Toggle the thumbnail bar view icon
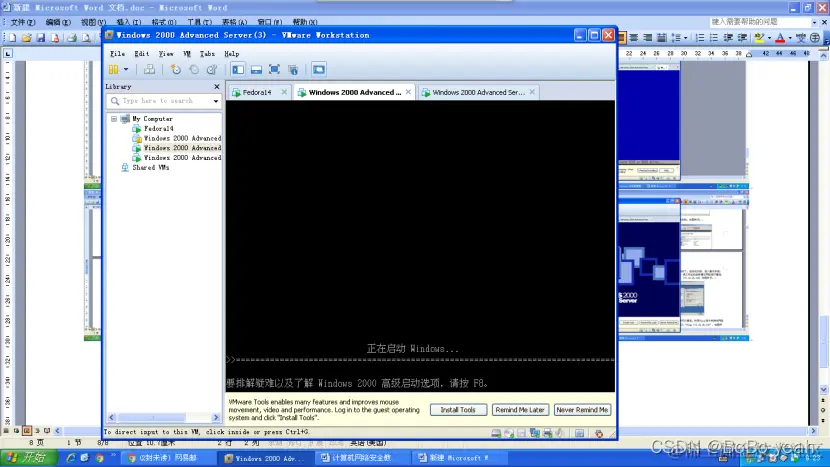Screen dimensions: 830x467 (256, 69)
